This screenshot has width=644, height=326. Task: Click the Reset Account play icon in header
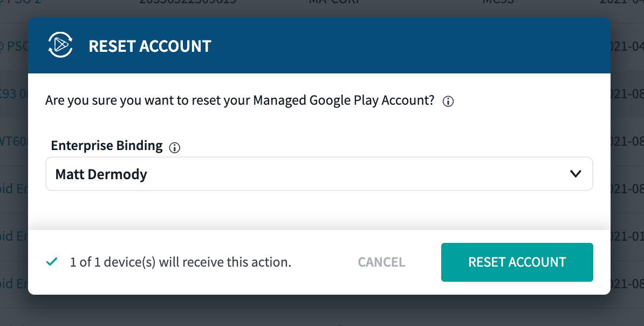tap(60, 45)
